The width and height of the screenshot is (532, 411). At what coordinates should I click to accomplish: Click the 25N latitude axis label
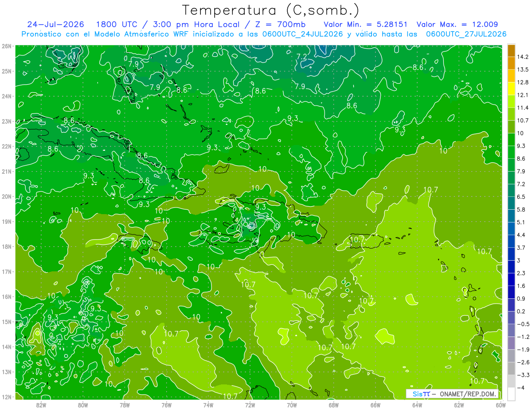pyautogui.click(x=7, y=71)
